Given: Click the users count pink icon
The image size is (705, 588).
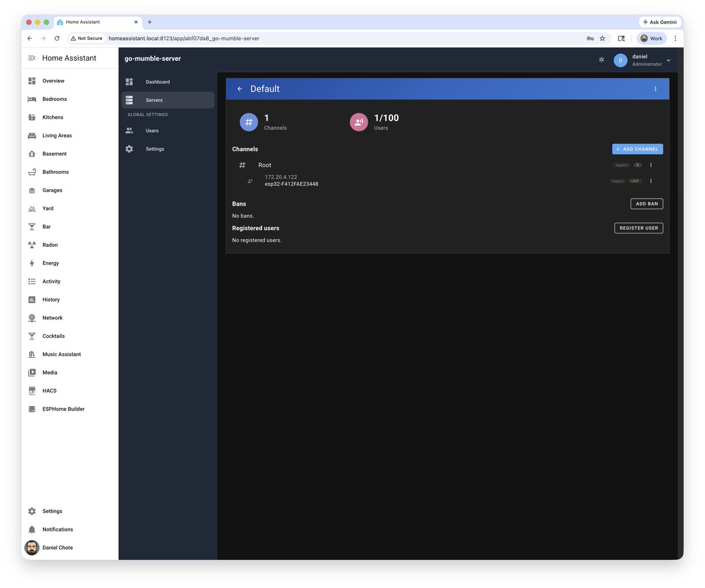Looking at the screenshot, I should (x=359, y=122).
